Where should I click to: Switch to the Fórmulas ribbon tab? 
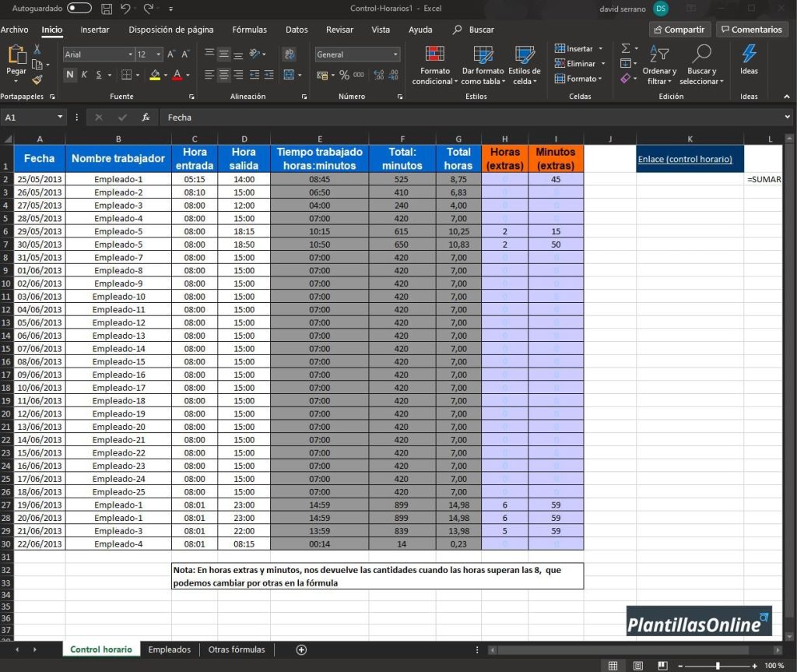coord(249,30)
